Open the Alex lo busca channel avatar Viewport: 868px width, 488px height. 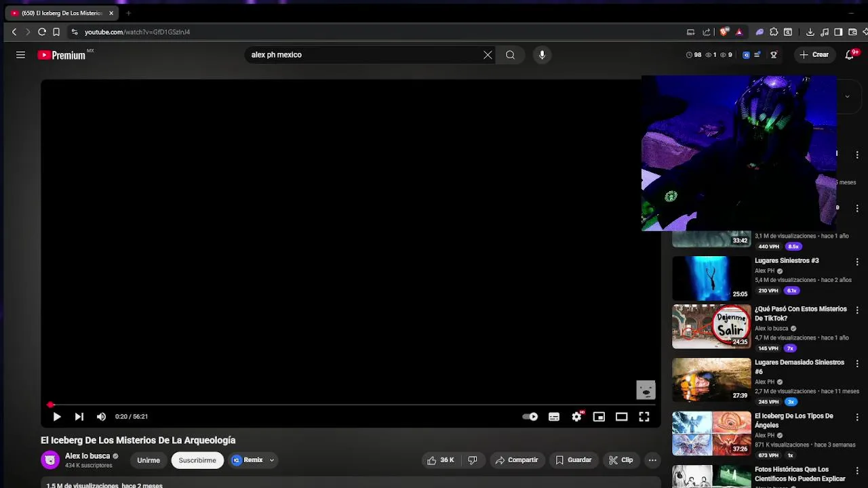point(50,460)
